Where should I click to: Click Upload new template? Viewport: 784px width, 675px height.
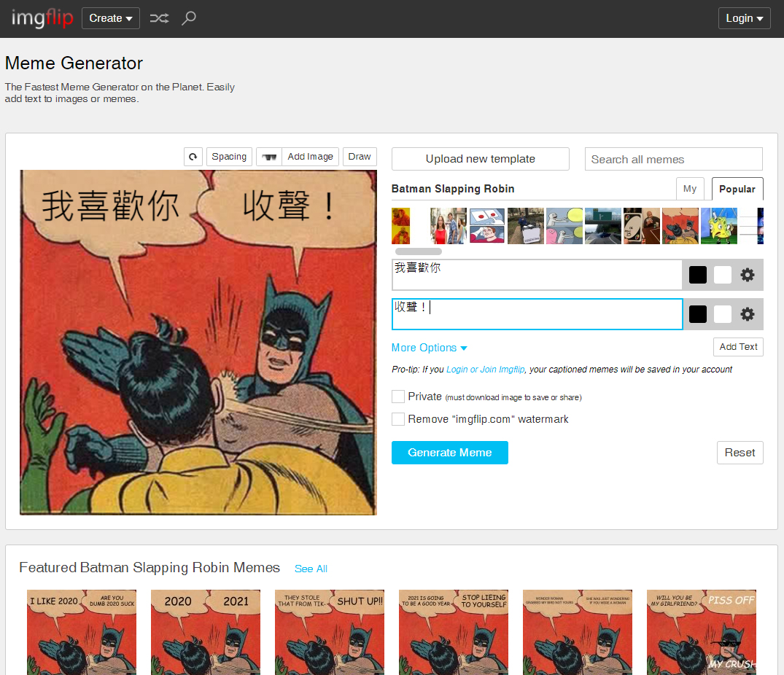click(481, 159)
